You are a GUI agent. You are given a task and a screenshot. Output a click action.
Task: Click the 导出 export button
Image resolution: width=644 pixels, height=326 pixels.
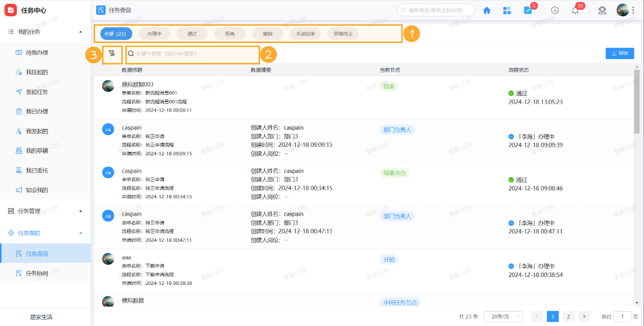pos(620,53)
